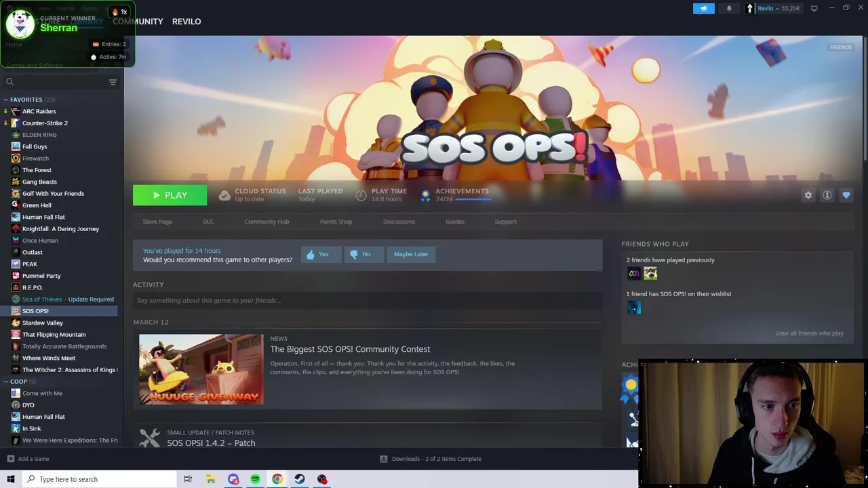The width and height of the screenshot is (868, 488).
Task: Open the Community Hub tab
Action: coord(267,222)
